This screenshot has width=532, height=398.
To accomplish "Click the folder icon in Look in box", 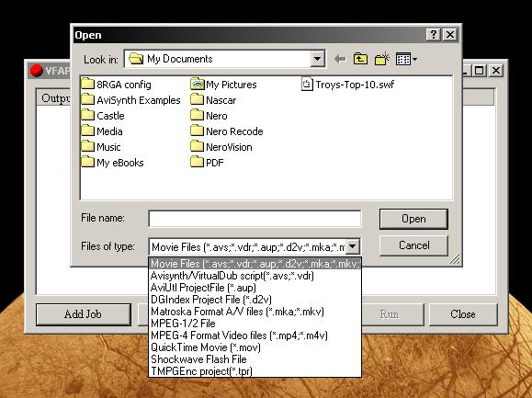I will point(136,59).
